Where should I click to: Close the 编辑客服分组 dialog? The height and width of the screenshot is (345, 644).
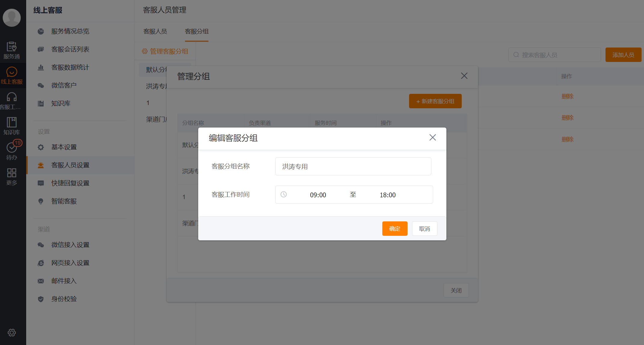432,137
